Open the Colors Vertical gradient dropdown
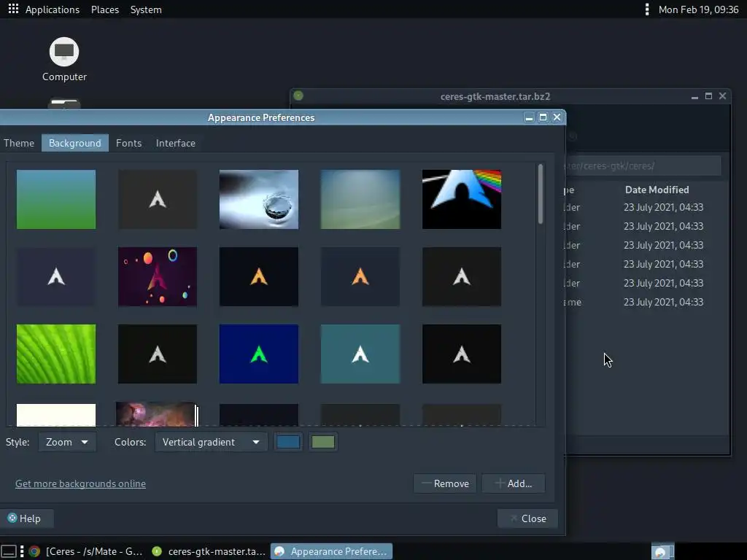The height and width of the screenshot is (560, 747). click(211, 442)
